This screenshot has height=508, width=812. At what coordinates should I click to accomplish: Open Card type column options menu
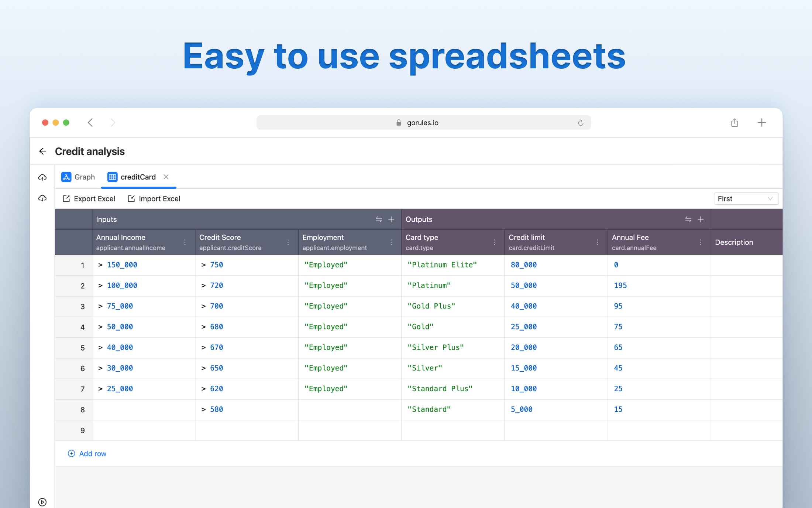point(494,242)
